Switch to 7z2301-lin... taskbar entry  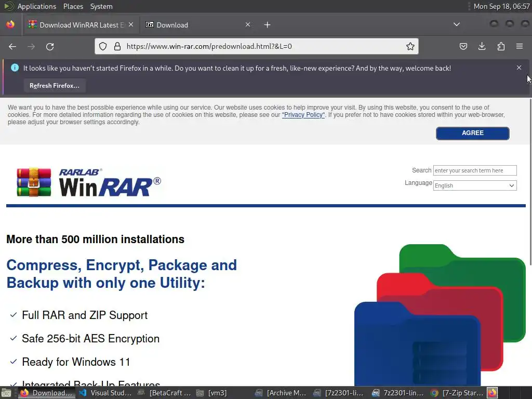pyautogui.click(x=398, y=393)
